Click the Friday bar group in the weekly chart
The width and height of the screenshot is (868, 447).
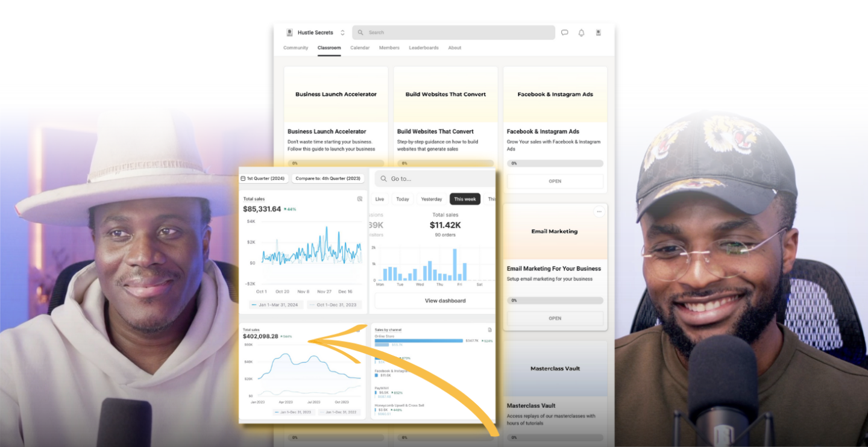click(459, 264)
